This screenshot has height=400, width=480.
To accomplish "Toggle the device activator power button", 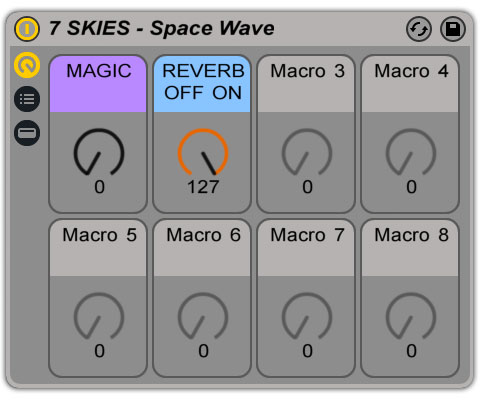I will (x=27, y=29).
